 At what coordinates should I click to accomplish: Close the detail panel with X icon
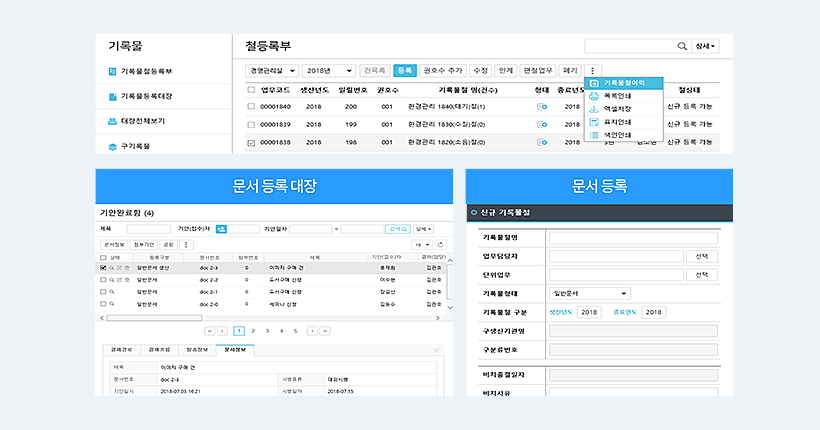[436, 350]
